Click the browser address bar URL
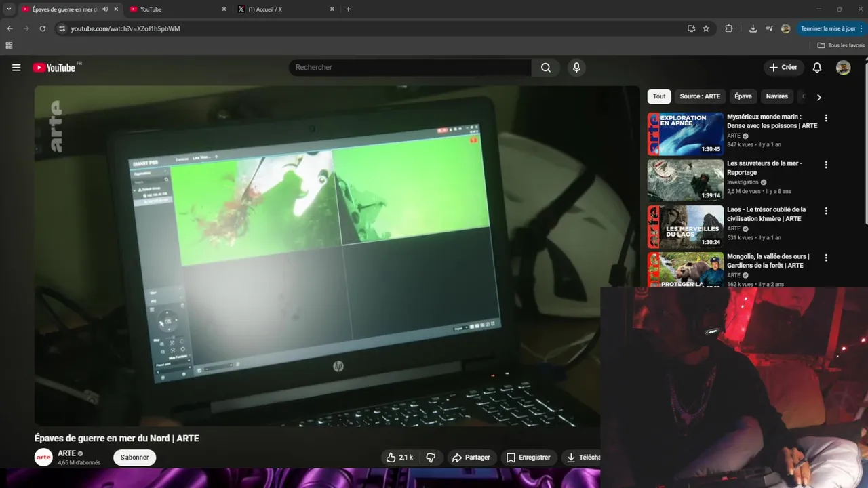Image resolution: width=868 pixels, height=488 pixels. [x=125, y=28]
